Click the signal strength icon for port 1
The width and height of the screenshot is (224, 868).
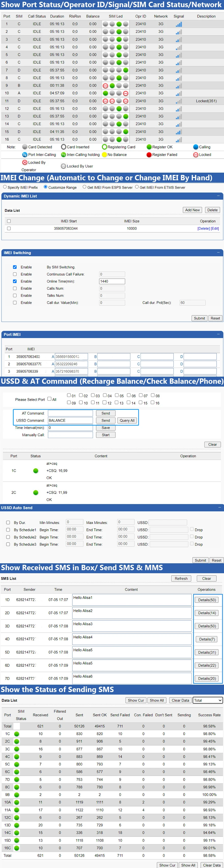[179, 24]
